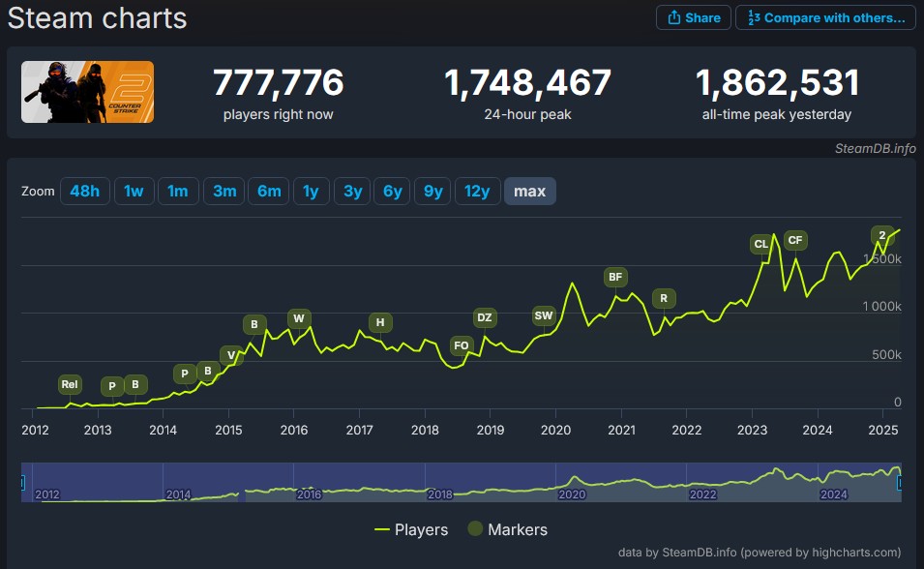924x569 pixels.
Task: Click the Rel marker on chart
Action: (70, 384)
